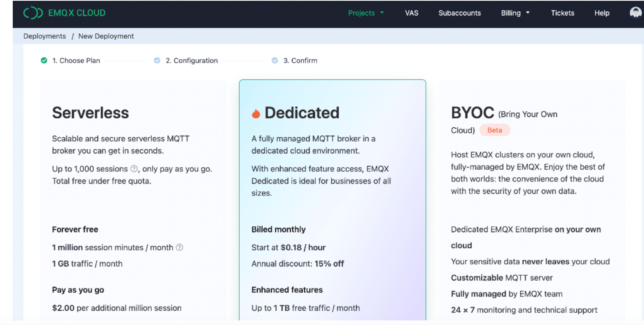Open the VAS menu item
The image size is (644, 325).
pyautogui.click(x=411, y=13)
